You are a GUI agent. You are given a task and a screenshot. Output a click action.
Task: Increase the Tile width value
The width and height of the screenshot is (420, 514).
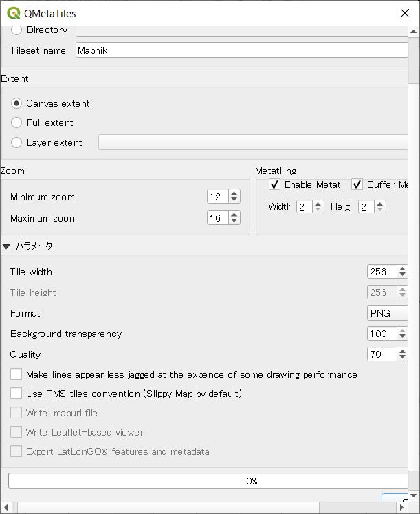tap(402, 268)
